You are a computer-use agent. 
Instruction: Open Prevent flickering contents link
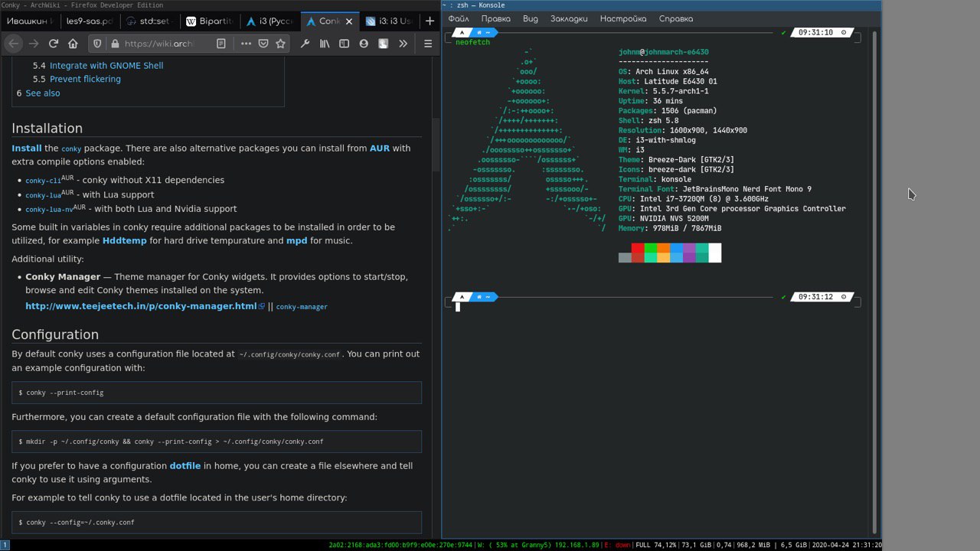(x=85, y=80)
